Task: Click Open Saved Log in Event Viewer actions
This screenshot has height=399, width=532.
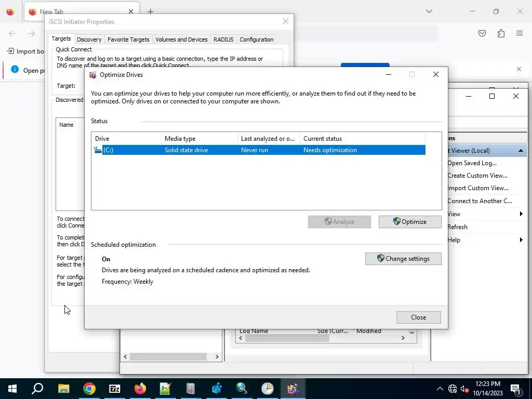Action: coord(472,163)
